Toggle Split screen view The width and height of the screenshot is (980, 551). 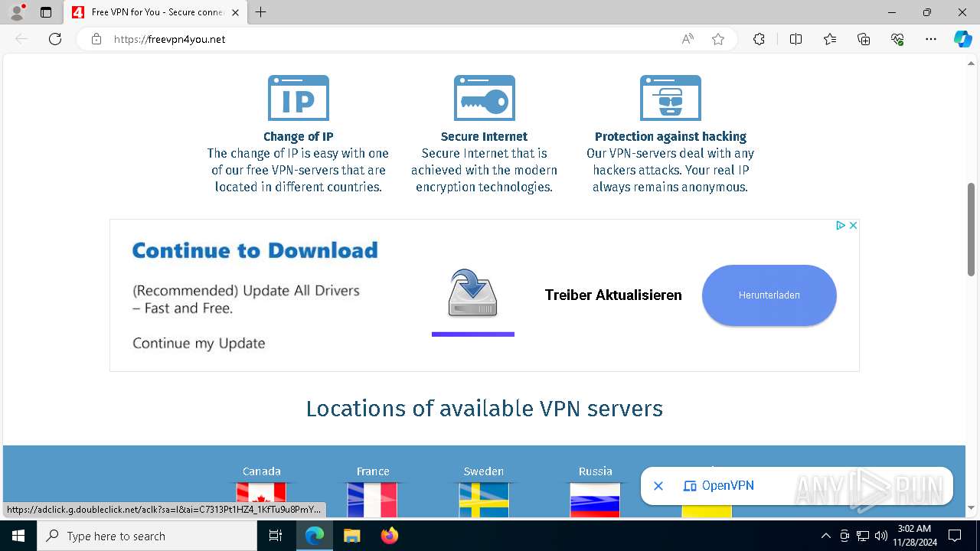(x=795, y=39)
